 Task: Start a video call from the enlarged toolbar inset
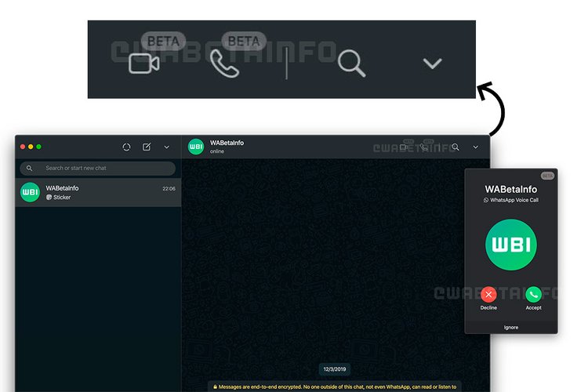[144, 64]
